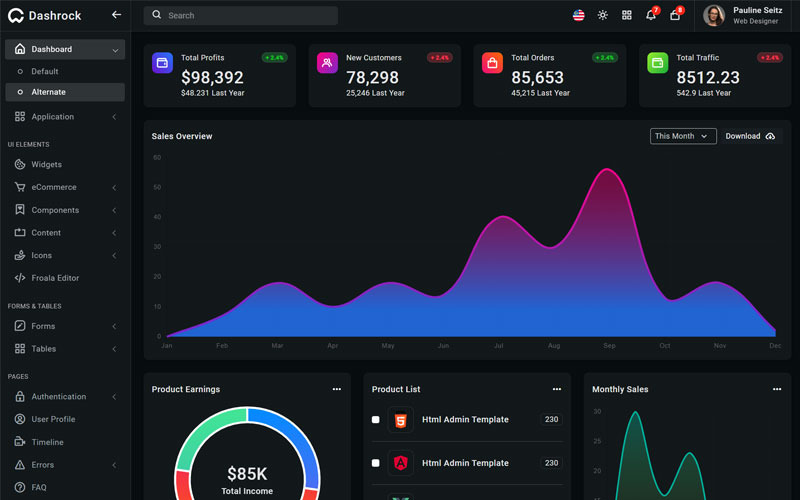Viewport: 800px width, 500px height.
Task: Click Pauline Seitz avatar photo
Action: tap(714, 15)
